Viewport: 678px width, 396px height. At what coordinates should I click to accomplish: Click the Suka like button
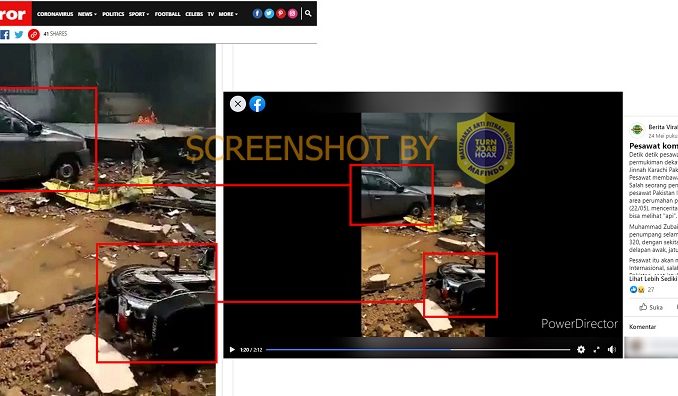click(651, 307)
